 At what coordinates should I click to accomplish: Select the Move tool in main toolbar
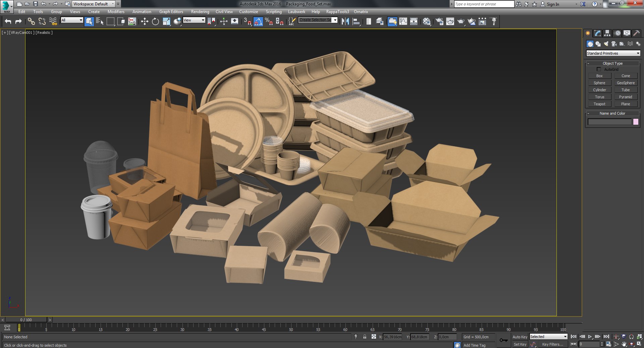tap(145, 21)
